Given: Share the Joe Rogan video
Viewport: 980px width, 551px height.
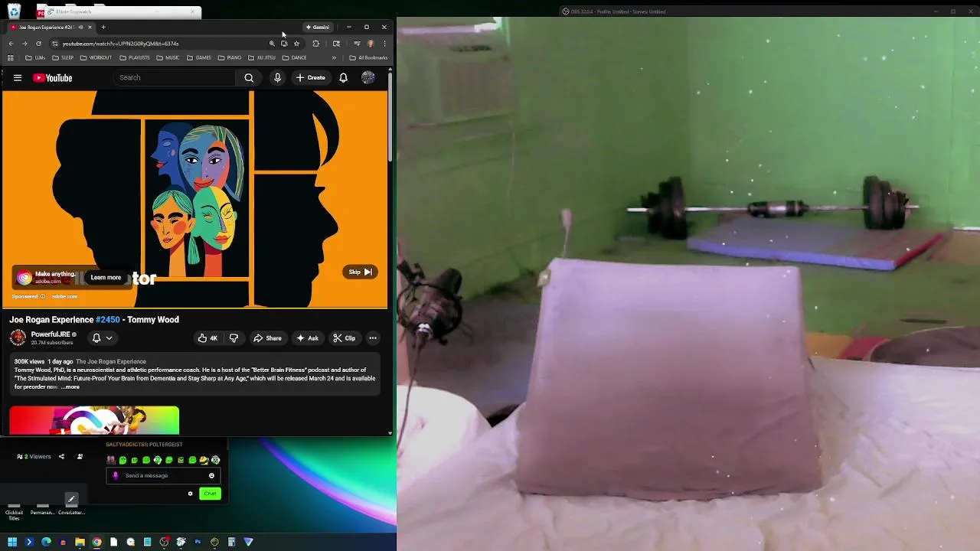Looking at the screenshot, I should (267, 337).
